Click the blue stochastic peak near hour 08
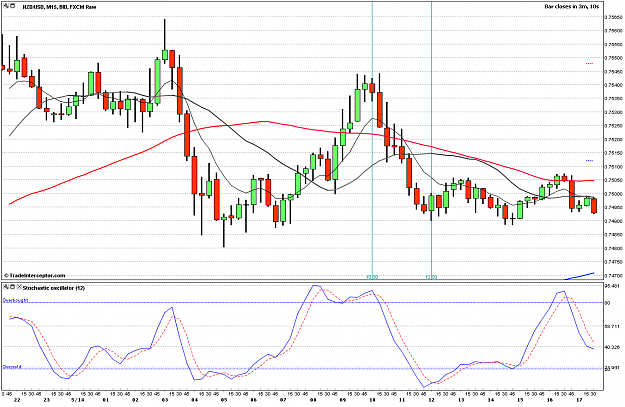 tap(316, 285)
